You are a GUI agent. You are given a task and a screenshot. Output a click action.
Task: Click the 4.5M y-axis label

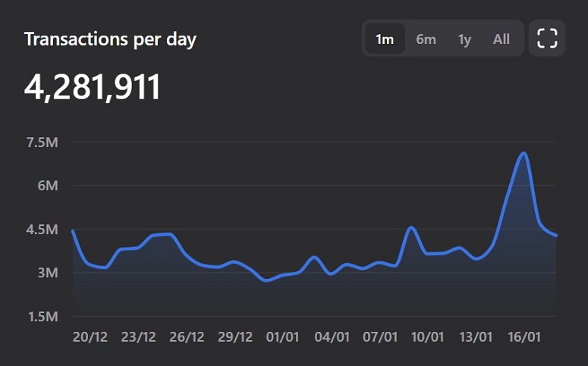[42, 230]
